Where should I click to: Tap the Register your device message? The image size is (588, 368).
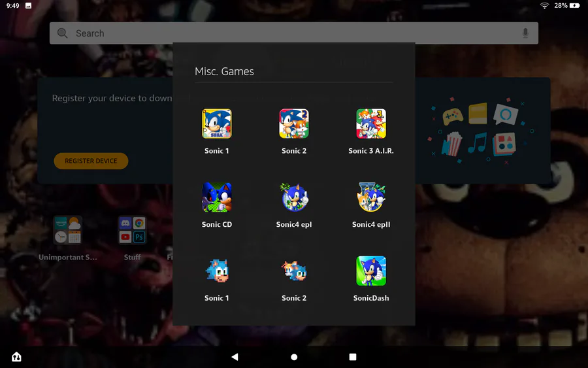pos(112,98)
